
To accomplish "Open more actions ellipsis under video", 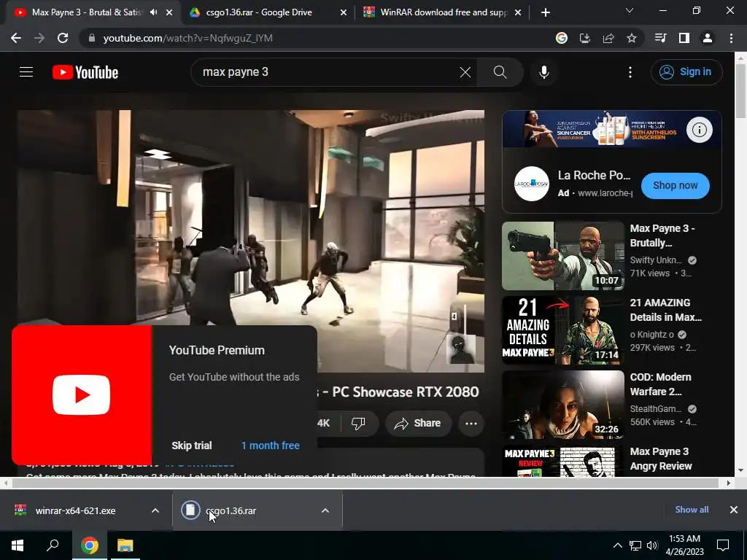I will coord(471,423).
